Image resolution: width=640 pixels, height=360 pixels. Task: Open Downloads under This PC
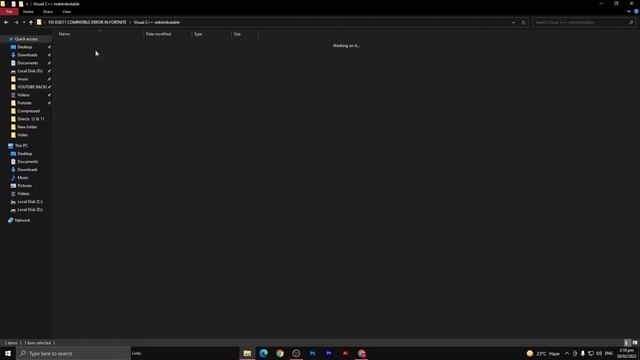[27, 170]
